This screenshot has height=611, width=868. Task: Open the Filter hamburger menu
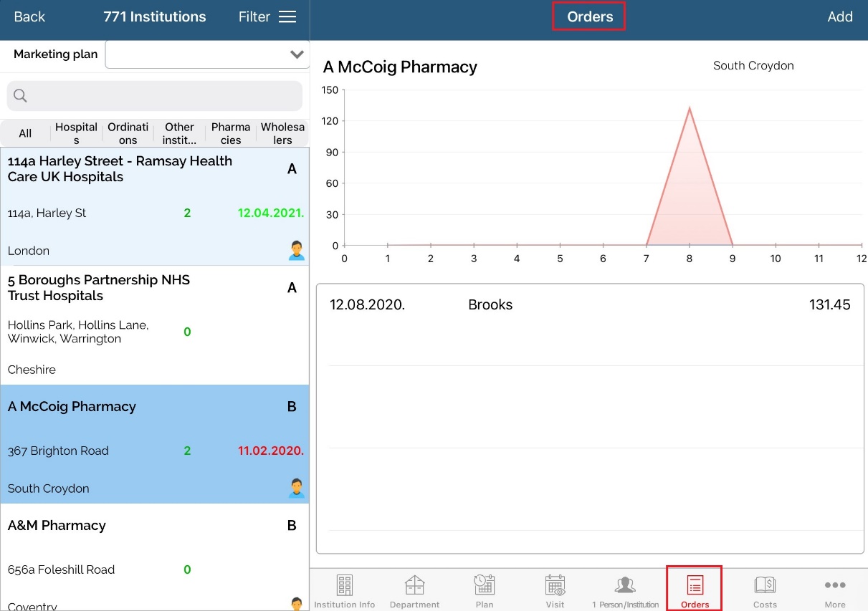click(x=287, y=17)
